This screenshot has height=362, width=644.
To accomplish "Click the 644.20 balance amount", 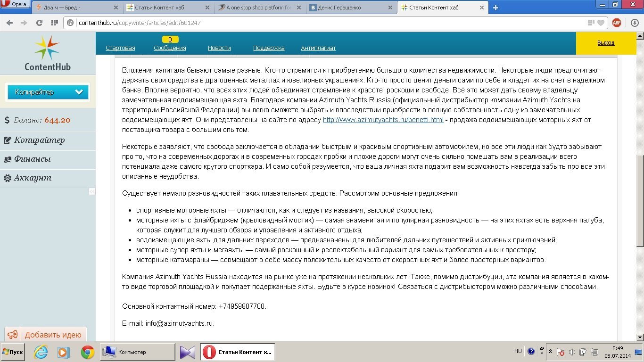I will [57, 120].
